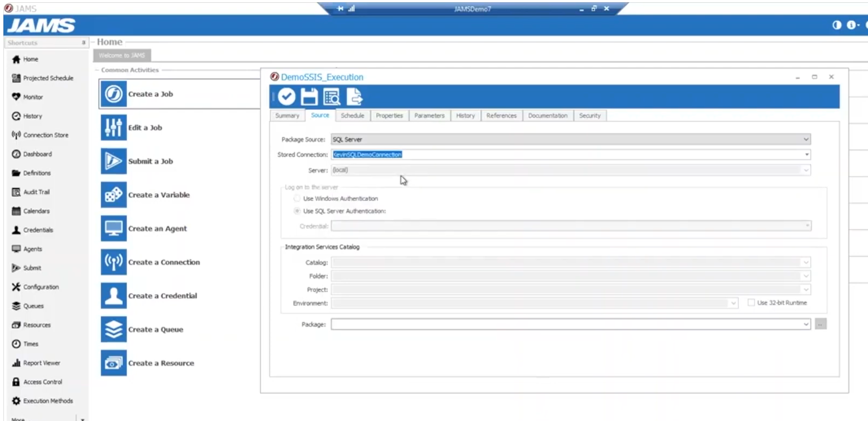
Task: Select the Welcome to JAMS tab
Action: [x=122, y=55]
